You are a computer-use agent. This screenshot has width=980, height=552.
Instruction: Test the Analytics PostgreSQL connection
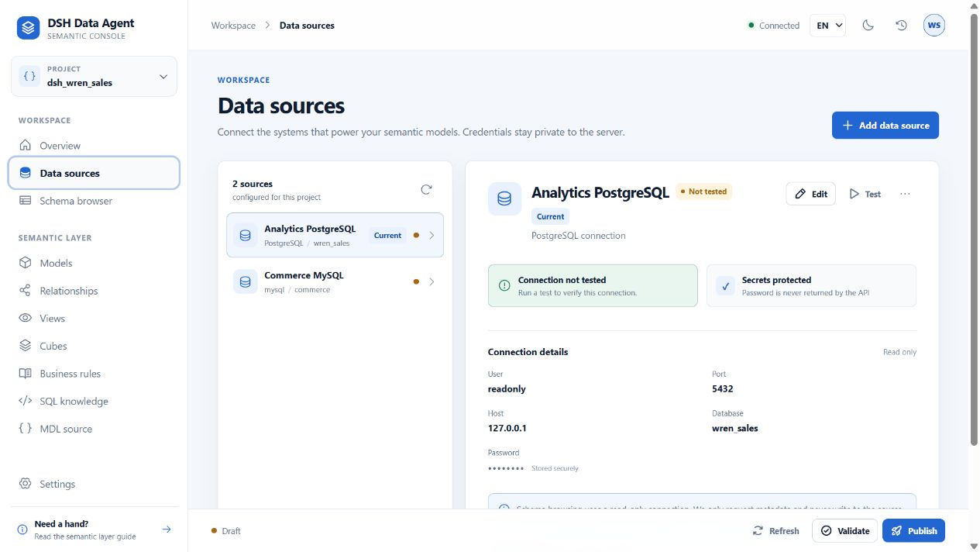(865, 194)
